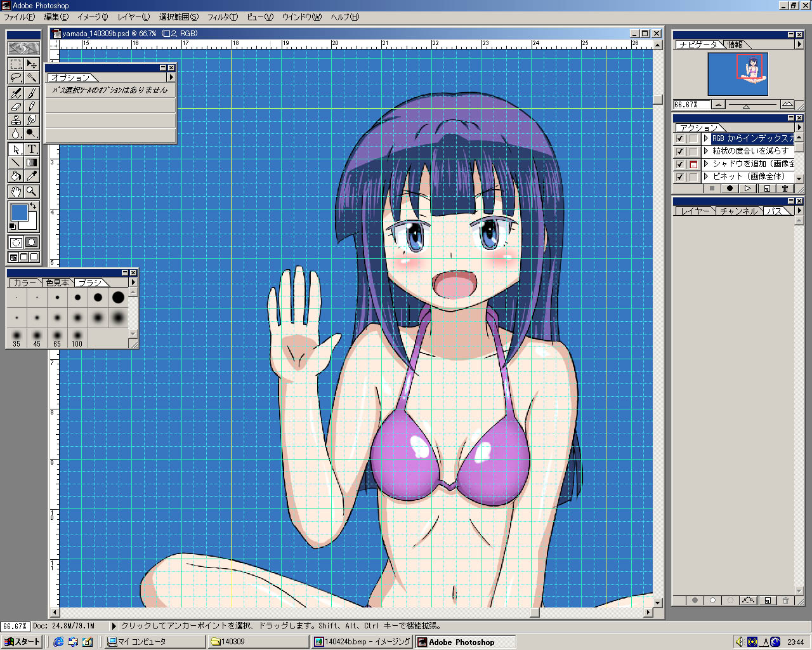
Task: Select the Dodge tool
Action: coord(31,133)
